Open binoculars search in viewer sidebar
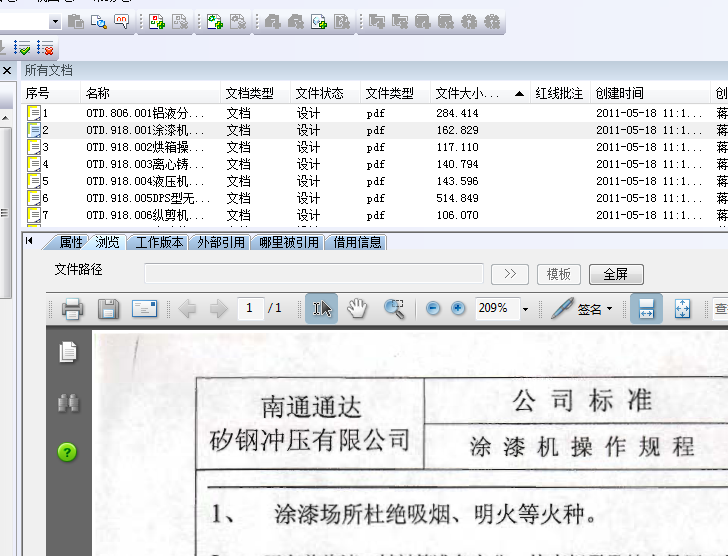The image size is (728, 556). 68,403
